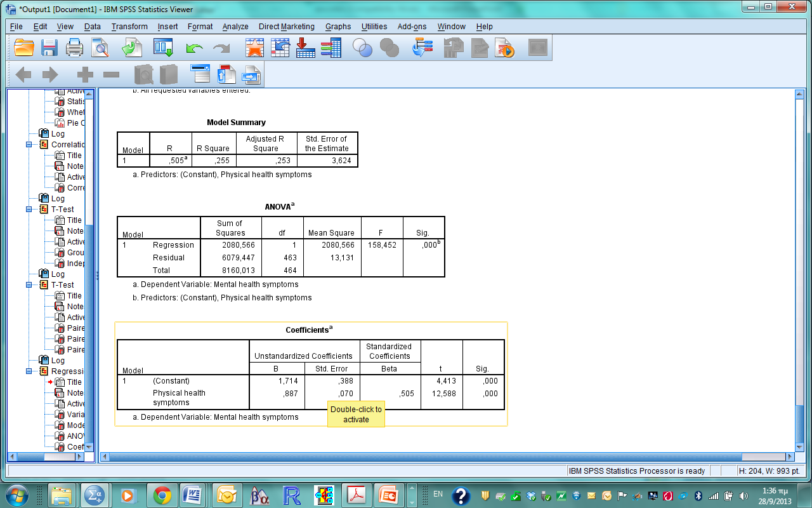Click output pane vertical scrollbar down arrow
Viewport: 812px width, 508px height.
click(799, 446)
